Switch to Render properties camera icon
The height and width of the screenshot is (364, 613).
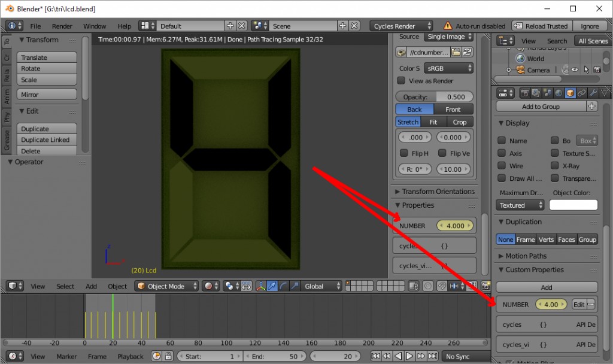(525, 93)
